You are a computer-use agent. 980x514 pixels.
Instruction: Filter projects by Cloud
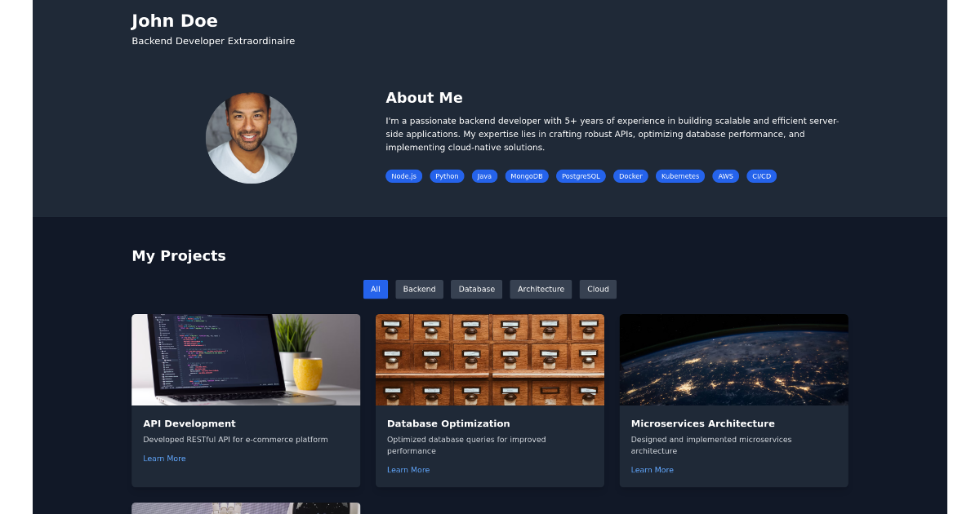tap(598, 289)
